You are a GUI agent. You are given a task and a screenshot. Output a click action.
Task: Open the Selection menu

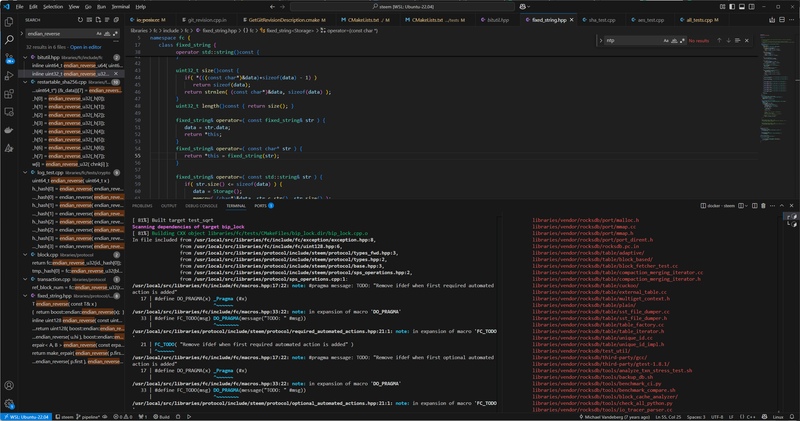53,7
